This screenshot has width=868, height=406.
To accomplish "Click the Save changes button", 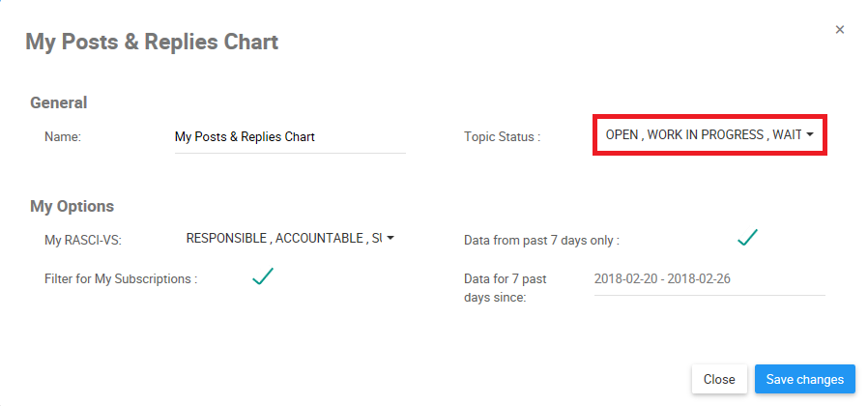I will click(805, 380).
